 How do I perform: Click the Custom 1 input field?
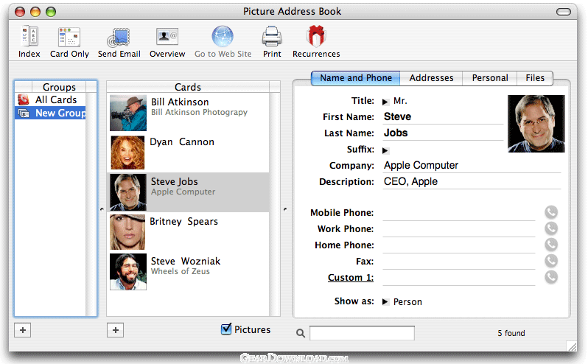[x=458, y=278]
